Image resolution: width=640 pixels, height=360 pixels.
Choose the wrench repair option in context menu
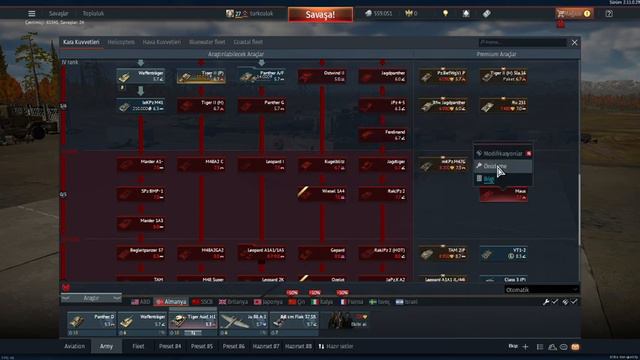point(503,166)
